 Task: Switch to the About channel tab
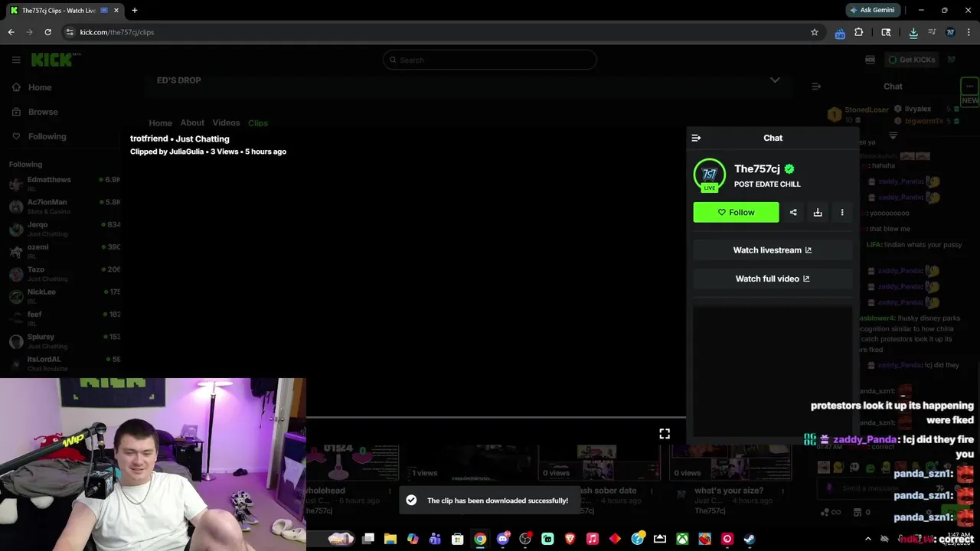[x=192, y=122]
